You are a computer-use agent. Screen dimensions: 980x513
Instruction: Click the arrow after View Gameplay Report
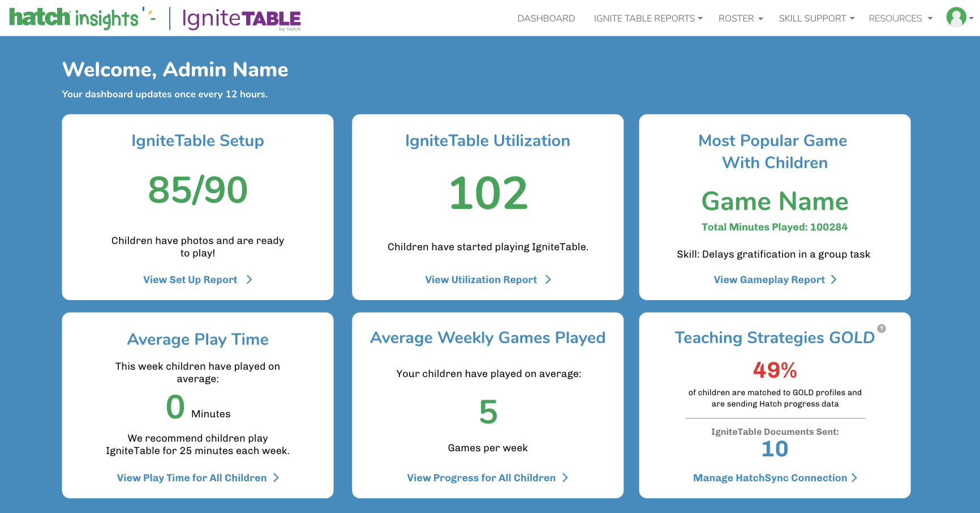pyautogui.click(x=833, y=279)
